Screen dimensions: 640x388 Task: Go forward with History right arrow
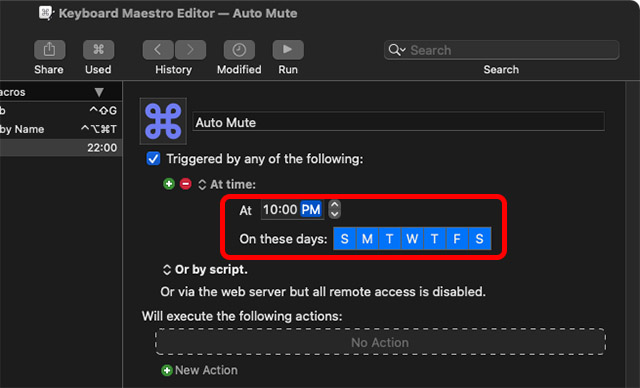tap(190, 50)
